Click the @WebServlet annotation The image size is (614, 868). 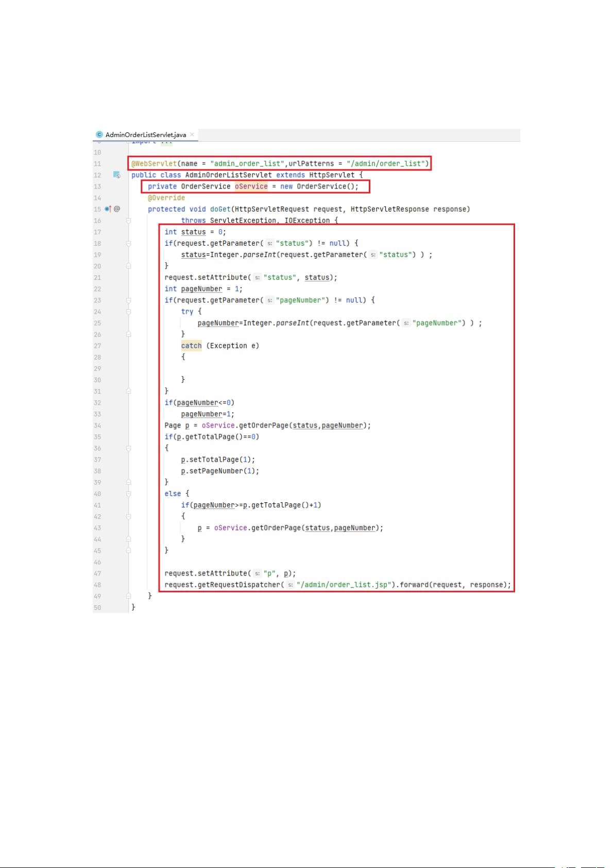154,164
